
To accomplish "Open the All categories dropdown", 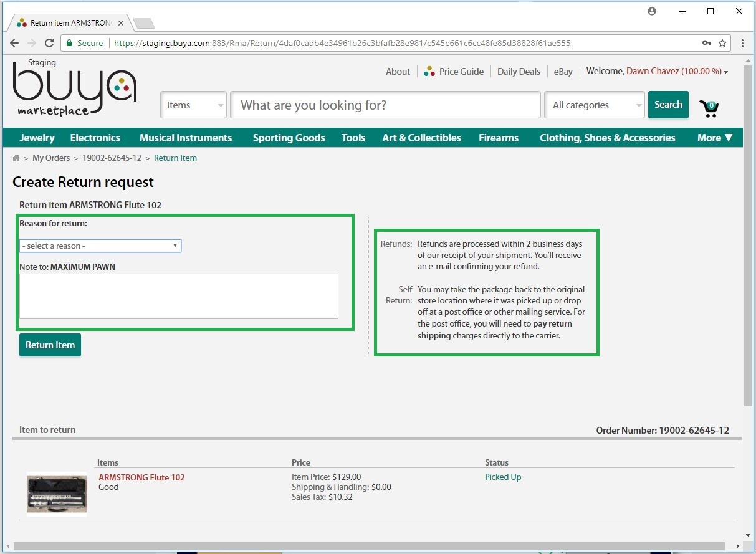I will pos(594,105).
